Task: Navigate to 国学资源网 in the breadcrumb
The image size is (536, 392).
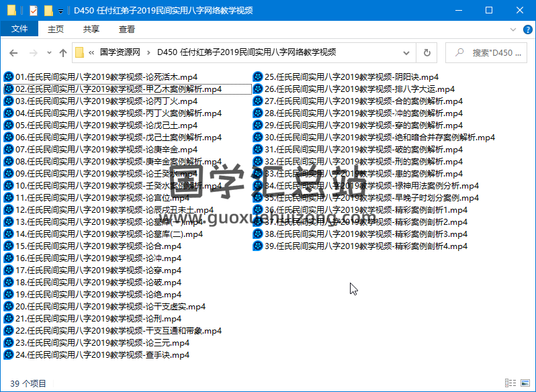Action: (120, 52)
